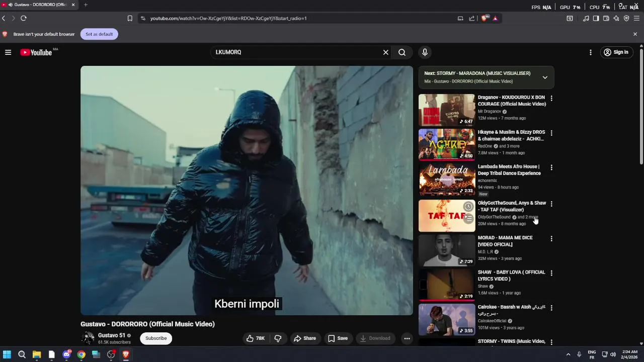Open the ENG FR language switcher

(592, 354)
